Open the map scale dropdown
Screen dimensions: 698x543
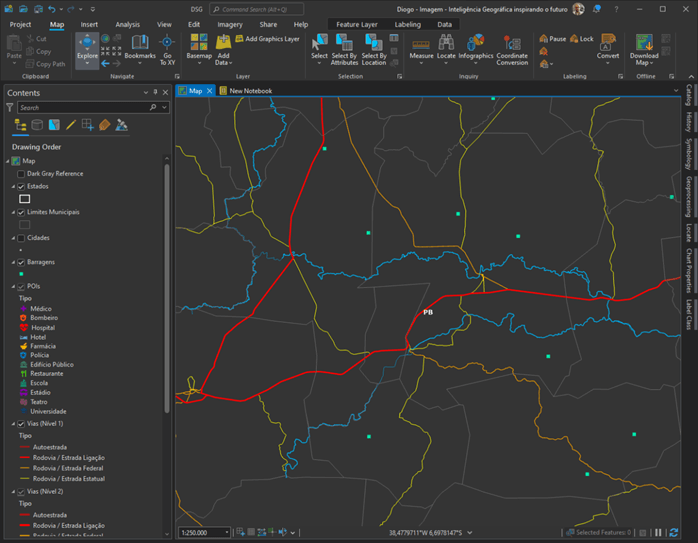(227, 533)
